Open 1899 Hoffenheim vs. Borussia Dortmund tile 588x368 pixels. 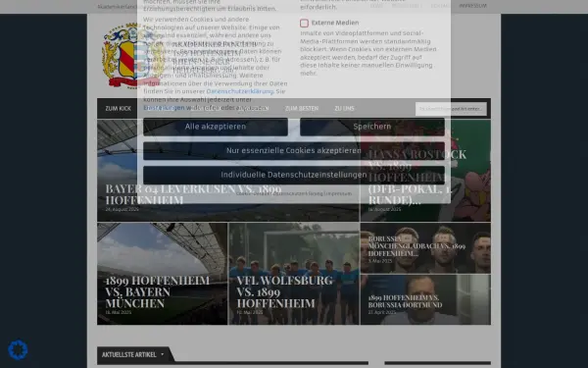[x=425, y=299]
